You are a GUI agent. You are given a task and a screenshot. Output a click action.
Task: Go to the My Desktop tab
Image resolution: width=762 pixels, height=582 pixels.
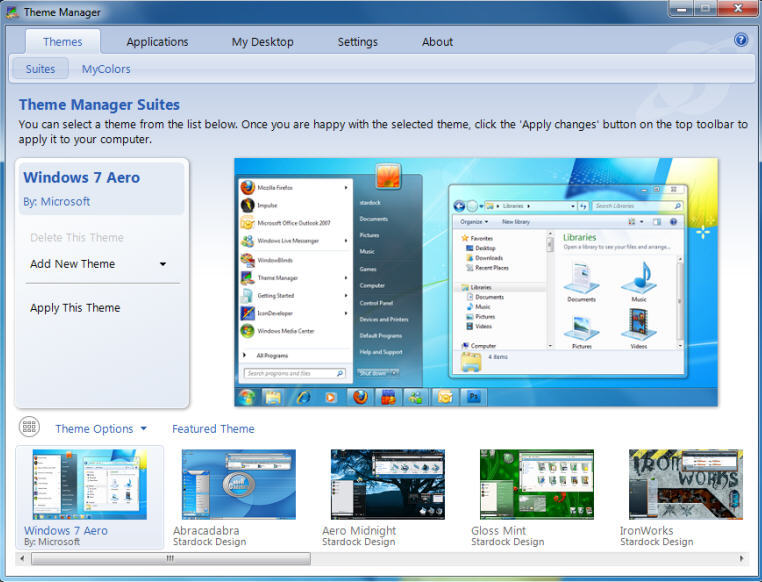tap(262, 42)
